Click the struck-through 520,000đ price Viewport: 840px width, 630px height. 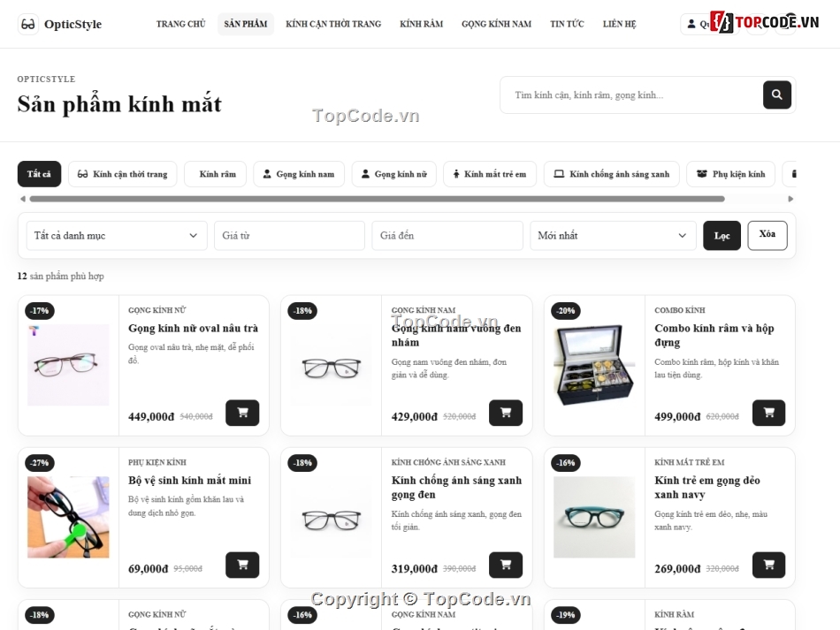coord(459,416)
